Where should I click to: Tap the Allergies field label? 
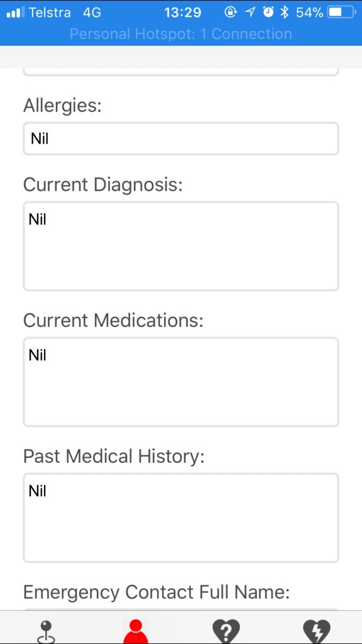[x=62, y=106]
